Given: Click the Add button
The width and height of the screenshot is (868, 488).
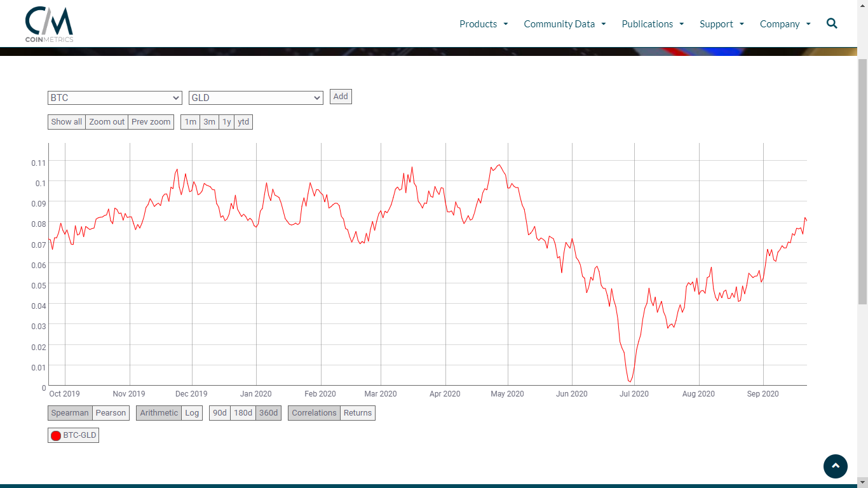Looking at the screenshot, I should click(x=341, y=97).
